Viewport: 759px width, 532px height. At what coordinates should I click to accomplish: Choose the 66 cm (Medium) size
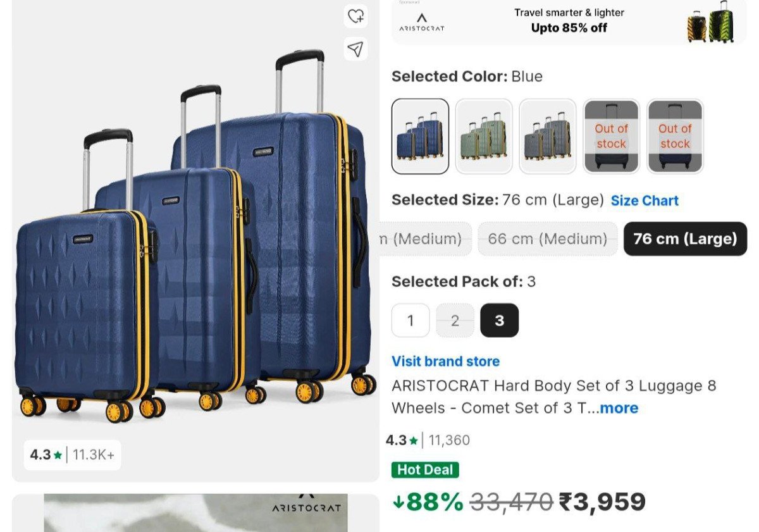coord(547,239)
